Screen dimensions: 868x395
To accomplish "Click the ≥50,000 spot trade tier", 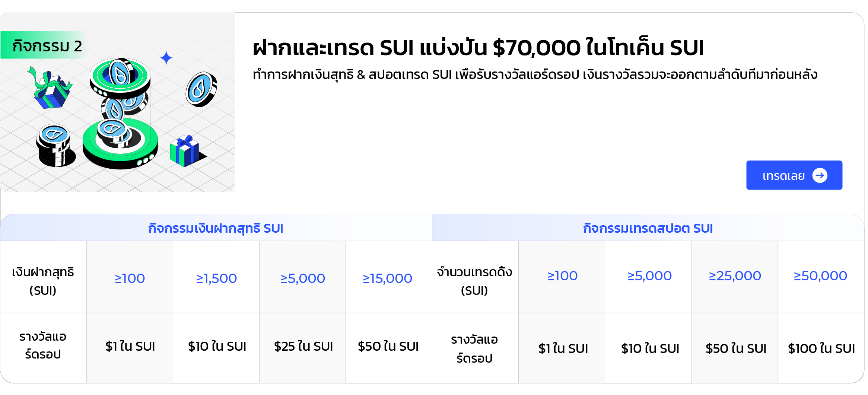I will point(820,276).
